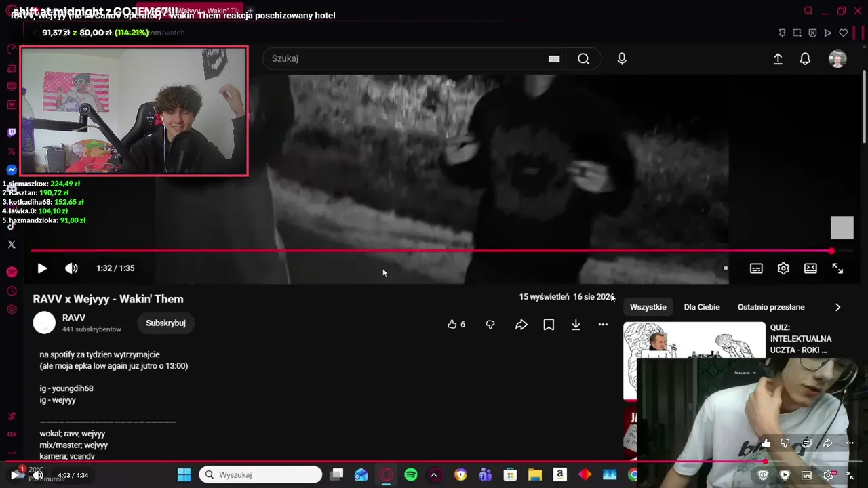Play the RAVV x Wejvyy video
Screen dimensions: 868x488
42,268
